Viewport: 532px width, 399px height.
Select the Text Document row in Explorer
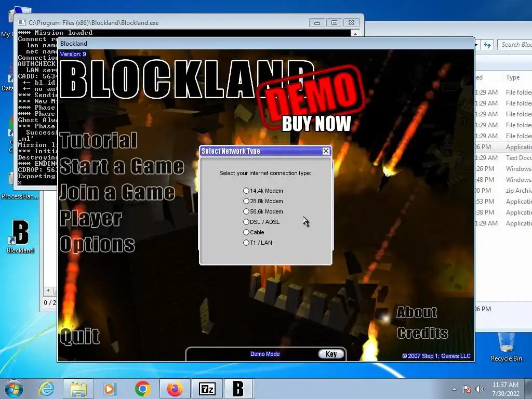click(x=503, y=158)
